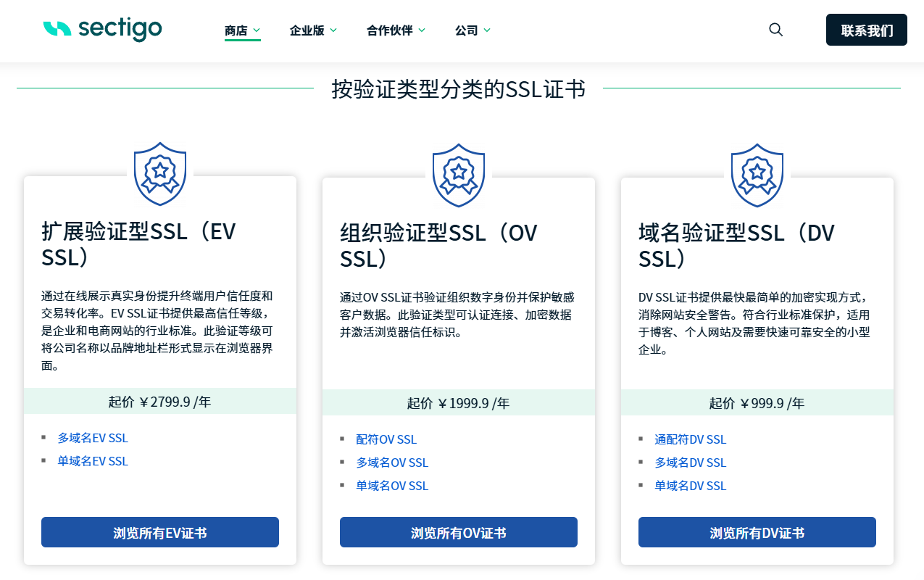Click the OV SSL description paragraph
This screenshot has width=924, height=580.
457,315
